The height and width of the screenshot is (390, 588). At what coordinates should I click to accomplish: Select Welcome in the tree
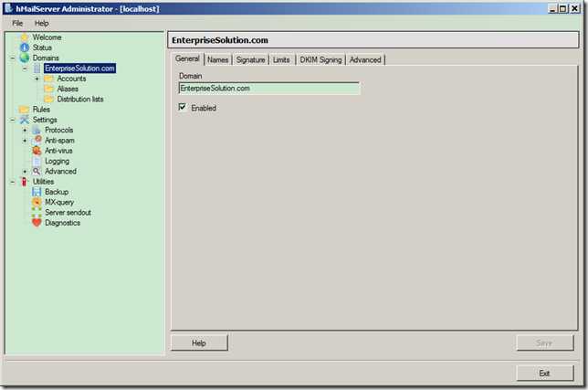tap(47, 37)
